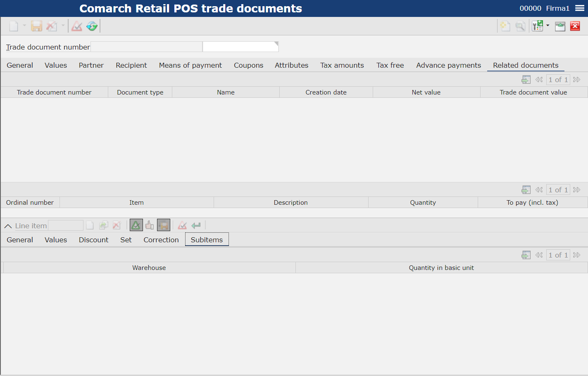Open the line item Discount tab
Image resolution: width=588 pixels, height=376 pixels.
click(x=94, y=240)
